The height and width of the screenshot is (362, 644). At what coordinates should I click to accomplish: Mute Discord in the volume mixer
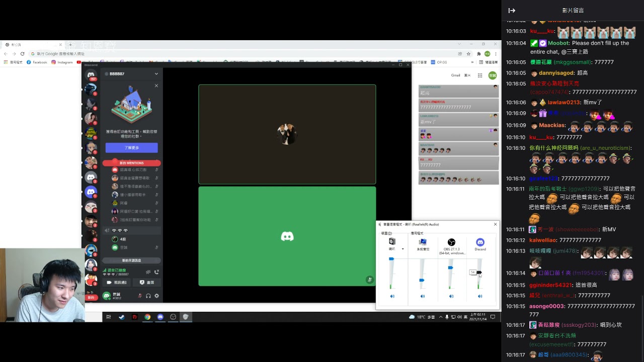[480, 296]
